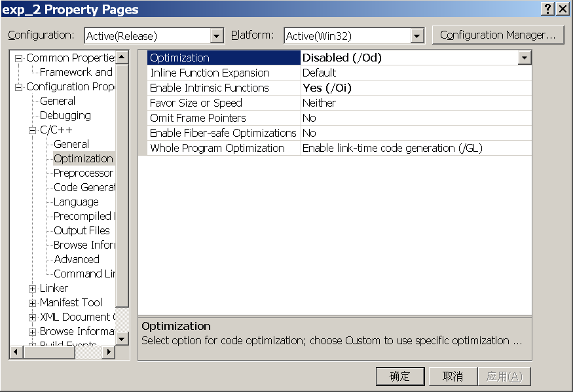Open the Configuration dropdown
The width and height of the screenshot is (573, 392).
click(217, 36)
